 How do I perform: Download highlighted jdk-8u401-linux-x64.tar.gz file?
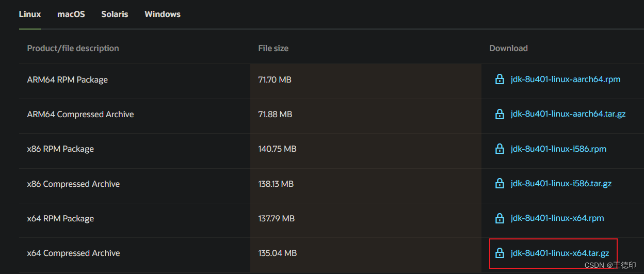click(x=560, y=253)
